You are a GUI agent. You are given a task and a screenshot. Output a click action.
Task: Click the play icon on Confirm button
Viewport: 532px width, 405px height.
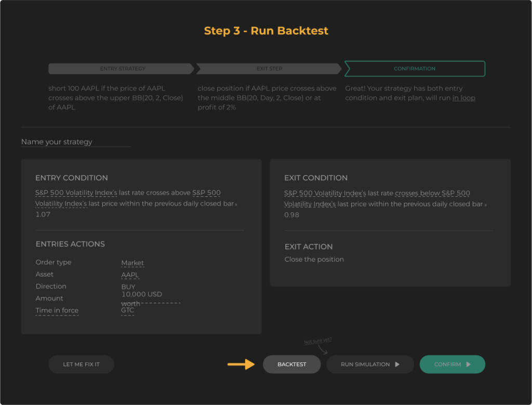click(468, 365)
